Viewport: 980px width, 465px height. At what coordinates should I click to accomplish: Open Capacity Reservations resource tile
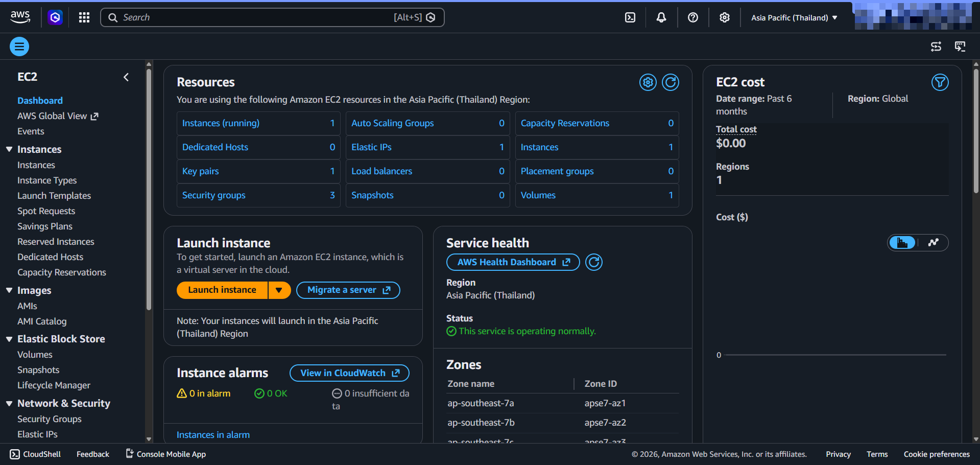(x=597, y=123)
